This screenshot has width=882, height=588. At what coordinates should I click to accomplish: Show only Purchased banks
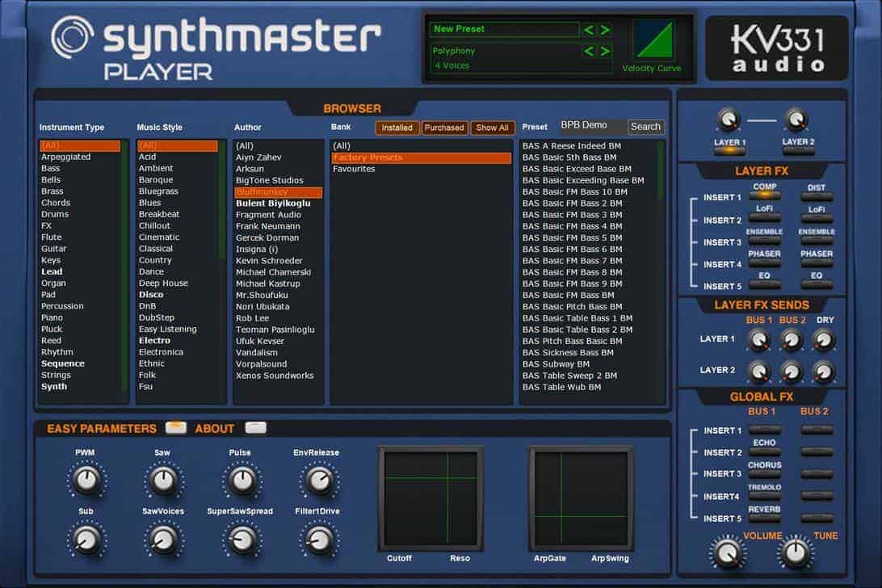(444, 128)
